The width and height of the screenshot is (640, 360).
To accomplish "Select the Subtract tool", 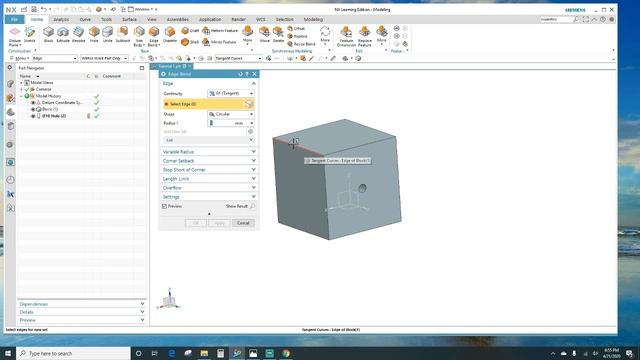I will [x=122, y=35].
